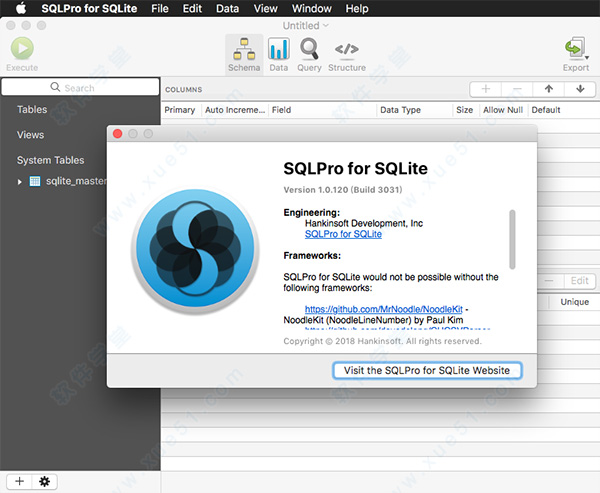Click into the sidebar Search field
This screenshot has height=493, width=600.
click(80, 87)
